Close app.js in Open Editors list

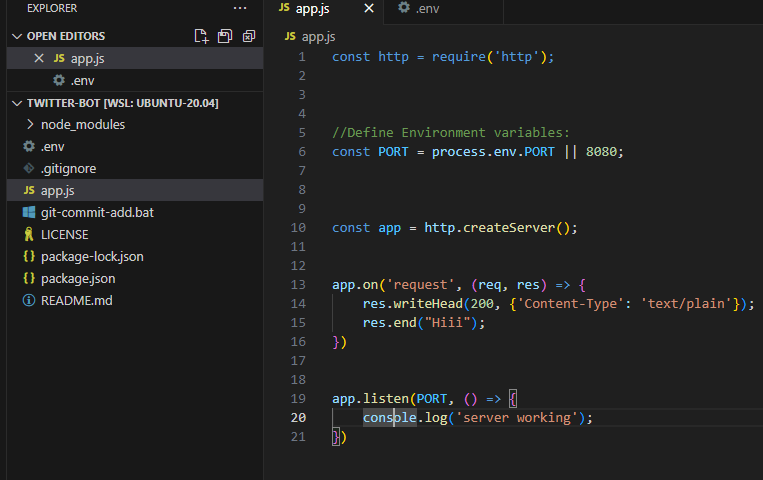coord(39,58)
